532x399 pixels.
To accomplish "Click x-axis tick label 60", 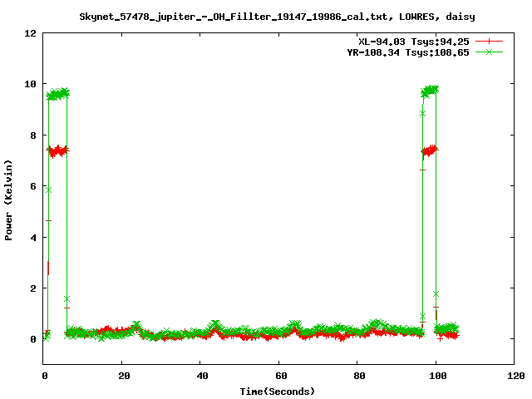I will [x=281, y=376].
